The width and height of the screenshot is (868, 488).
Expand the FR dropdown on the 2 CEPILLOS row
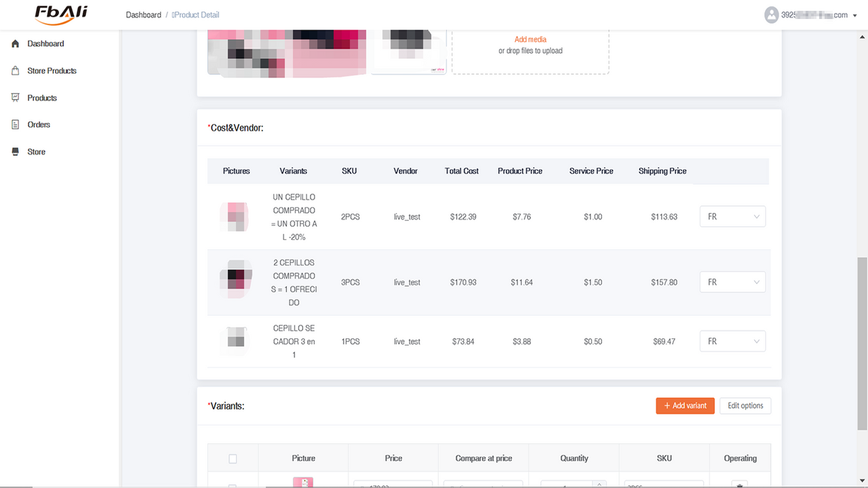click(732, 282)
